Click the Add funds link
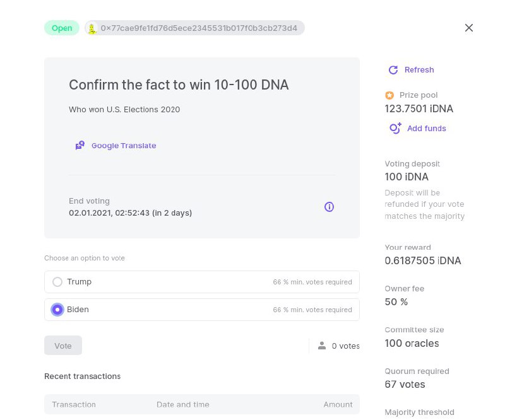The width and height of the screenshot is (505, 420). [x=427, y=129]
